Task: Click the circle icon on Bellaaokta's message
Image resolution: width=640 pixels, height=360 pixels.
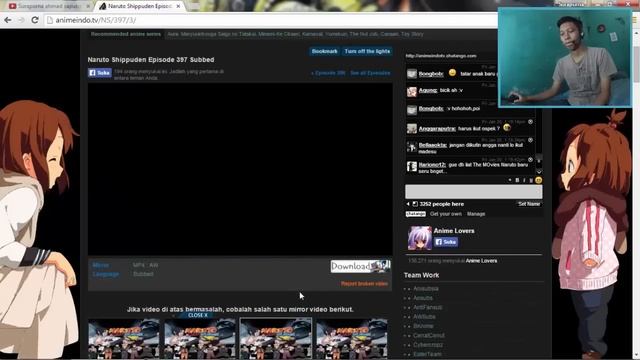Action: pos(530,140)
